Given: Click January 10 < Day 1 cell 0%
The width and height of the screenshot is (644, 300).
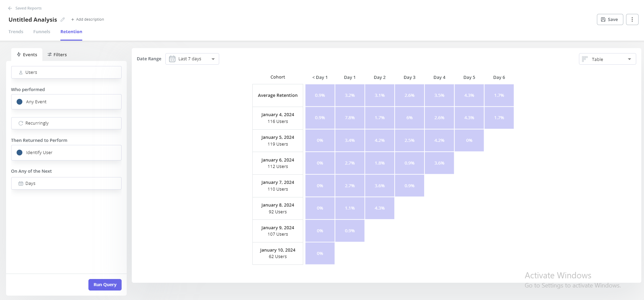Looking at the screenshot, I should (x=320, y=253).
